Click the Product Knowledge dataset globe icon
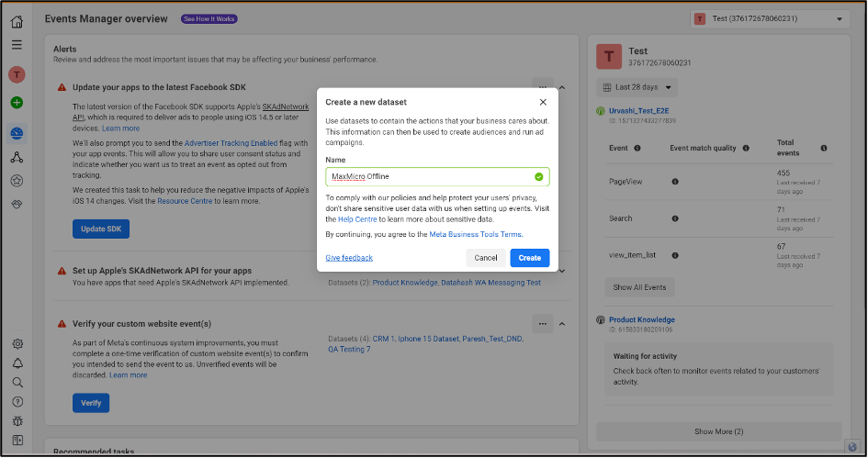 point(601,320)
